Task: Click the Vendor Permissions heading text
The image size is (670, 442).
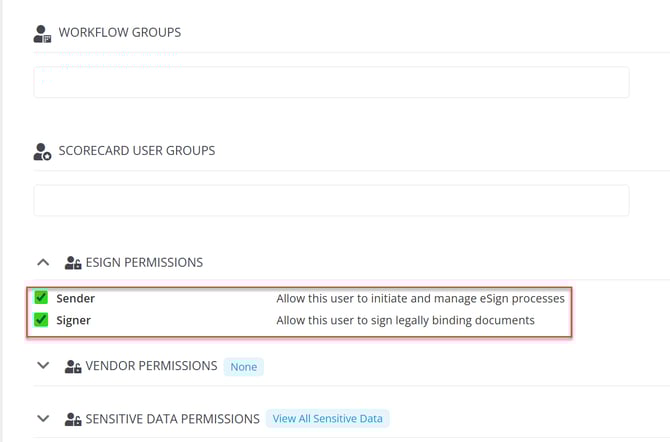Action: pos(152,366)
